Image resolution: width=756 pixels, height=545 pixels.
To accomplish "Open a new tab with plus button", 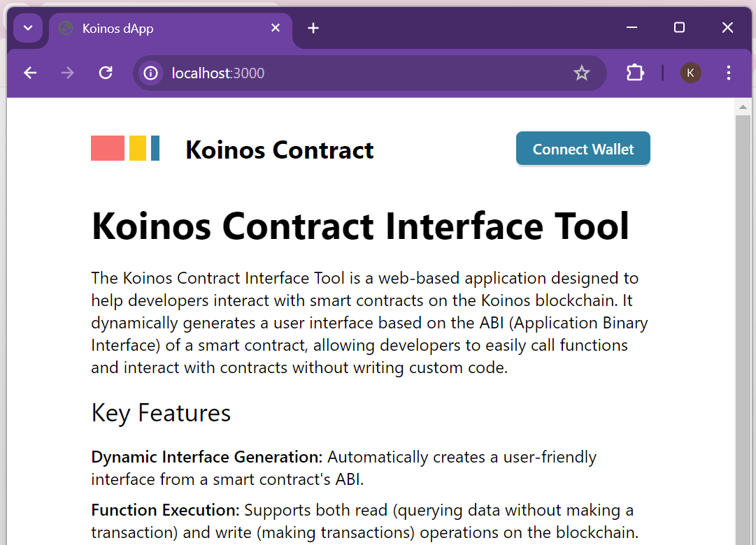I will click(x=313, y=28).
